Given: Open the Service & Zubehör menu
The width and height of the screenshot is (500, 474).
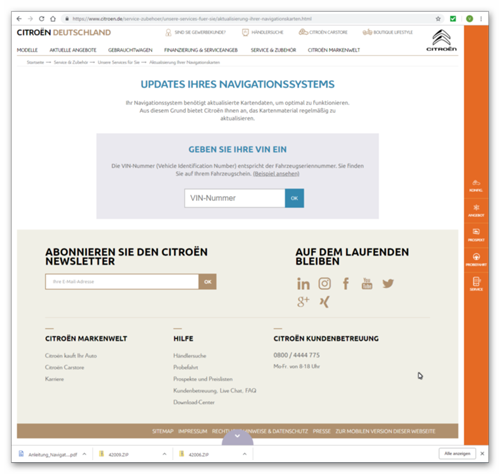Looking at the screenshot, I should (273, 50).
